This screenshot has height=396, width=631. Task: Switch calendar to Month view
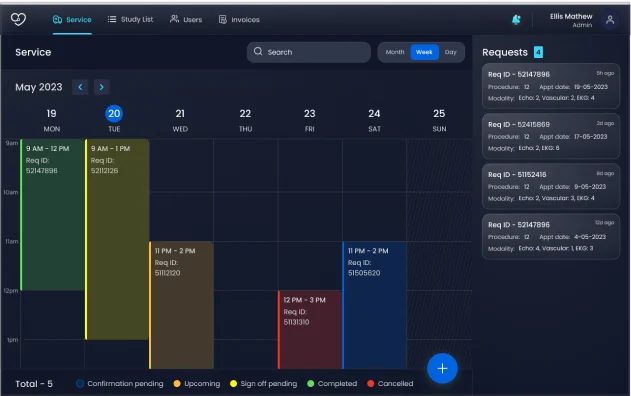pyautogui.click(x=395, y=52)
